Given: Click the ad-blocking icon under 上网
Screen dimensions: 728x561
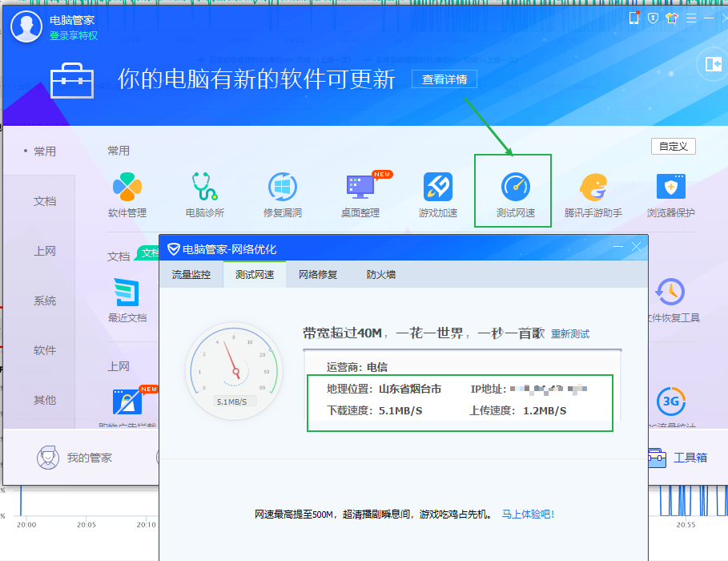Looking at the screenshot, I should click(127, 401).
